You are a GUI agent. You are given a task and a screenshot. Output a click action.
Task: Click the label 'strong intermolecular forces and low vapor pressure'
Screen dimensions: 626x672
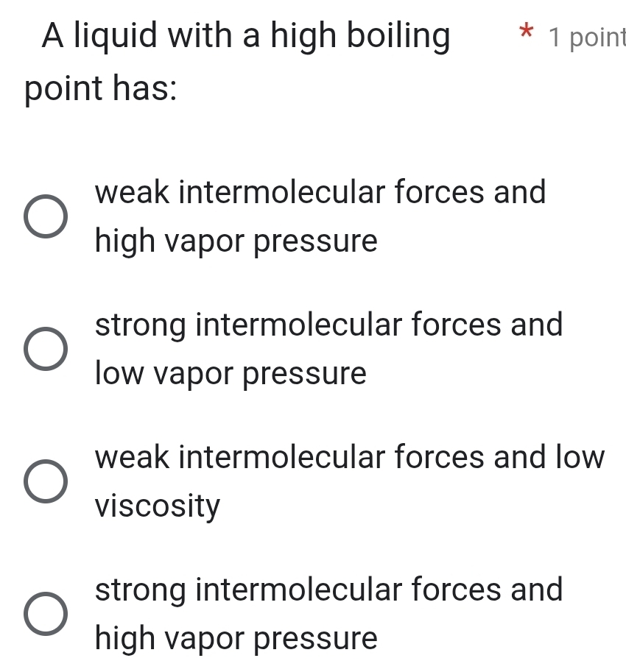[329, 350]
